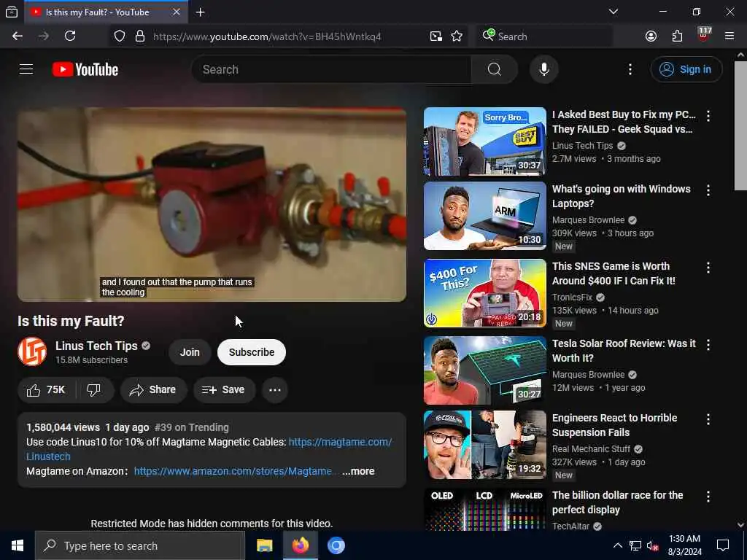The image size is (747, 560).
Task: Open options menu for SNES Game video
Action: click(x=708, y=268)
